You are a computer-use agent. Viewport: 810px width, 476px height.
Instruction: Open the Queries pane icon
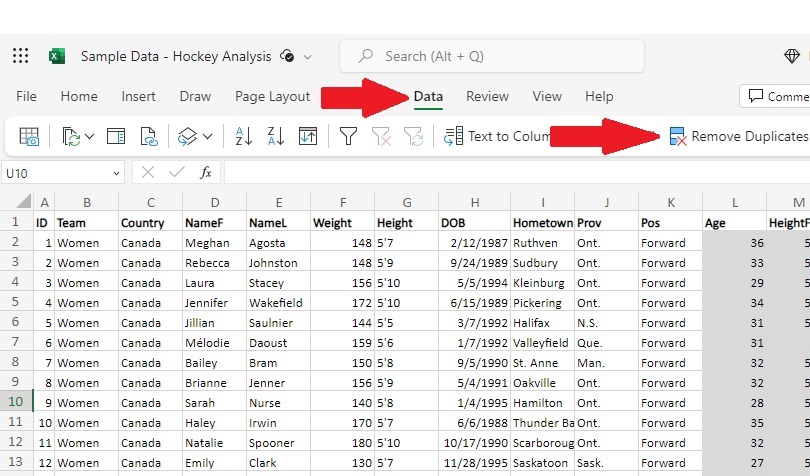(x=116, y=136)
